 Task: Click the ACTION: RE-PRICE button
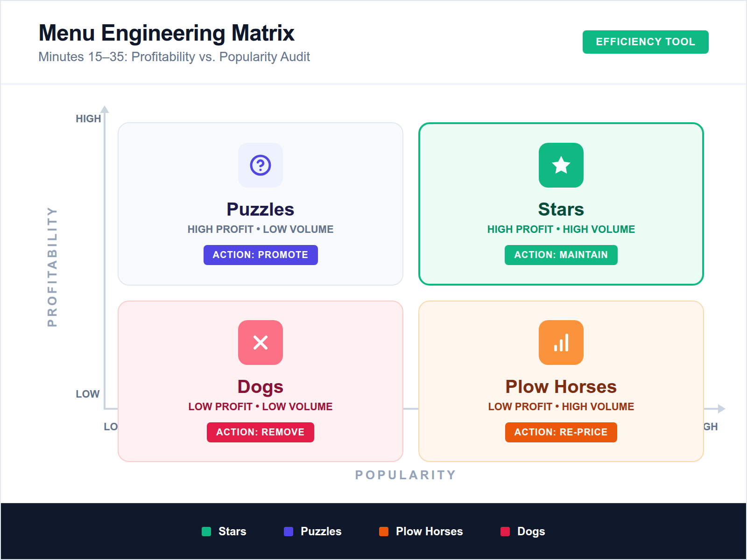(x=561, y=432)
